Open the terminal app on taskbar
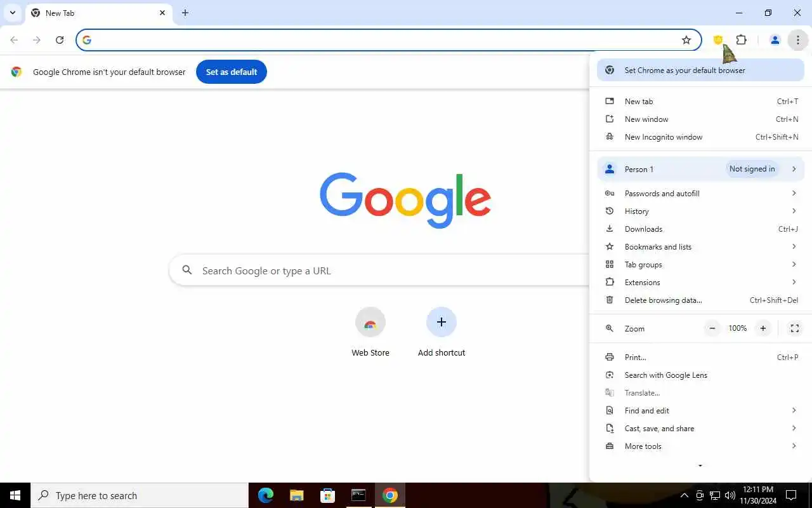Image resolution: width=812 pixels, height=508 pixels. 358,495
